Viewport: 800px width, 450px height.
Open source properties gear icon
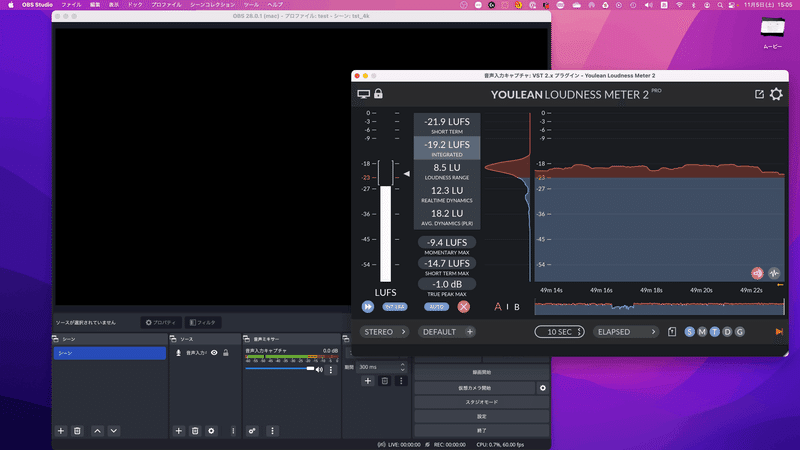pyautogui.click(x=211, y=431)
